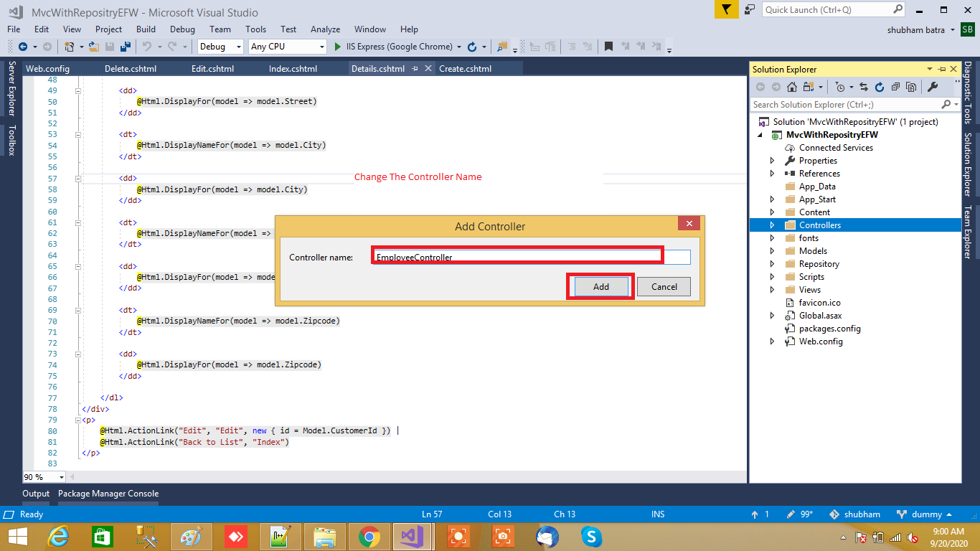Click the Refresh browser icon in toolbar
The image size is (980, 551).
pyautogui.click(x=472, y=47)
